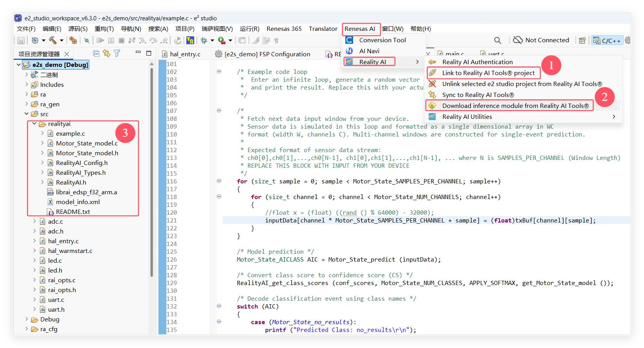Select hal_warmstart.c in the tree

pos(70,251)
